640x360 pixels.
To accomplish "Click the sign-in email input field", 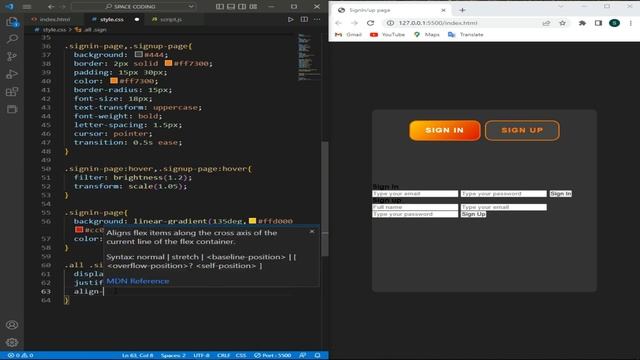I will pyautogui.click(x=415, y=193).
